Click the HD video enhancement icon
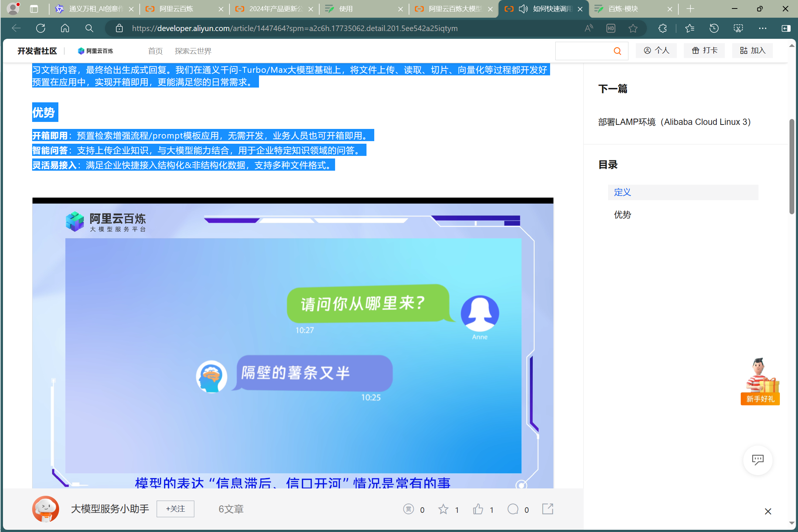Image resolution: width=798 pixels, height=532 pixels. pyautogui.click(x=611, y=28)
